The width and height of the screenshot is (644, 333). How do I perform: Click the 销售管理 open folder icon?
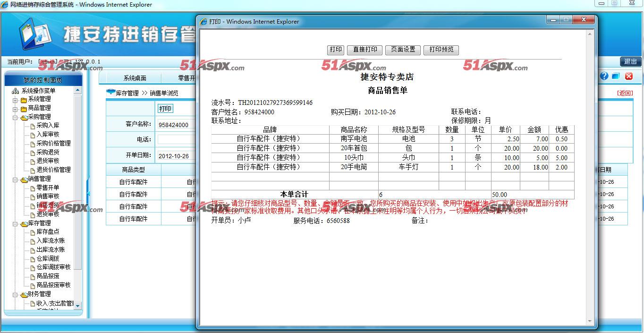tap(24, 179)
